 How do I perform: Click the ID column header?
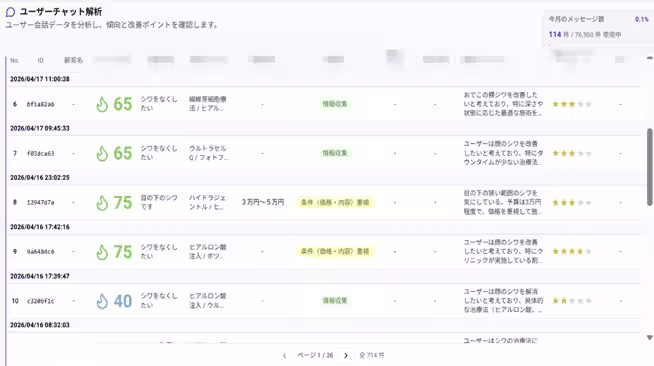(40, 60)
